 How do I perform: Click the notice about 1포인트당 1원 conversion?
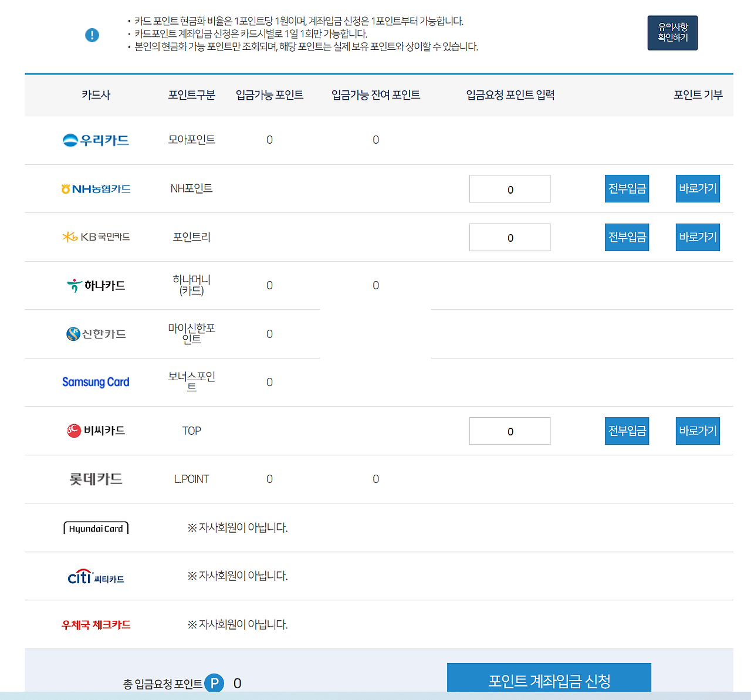coord(299,21)
